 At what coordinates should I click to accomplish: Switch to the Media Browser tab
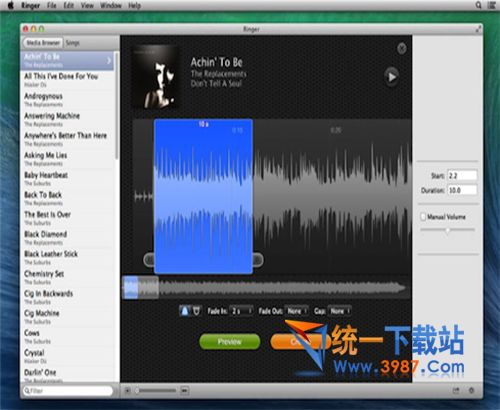43,43
